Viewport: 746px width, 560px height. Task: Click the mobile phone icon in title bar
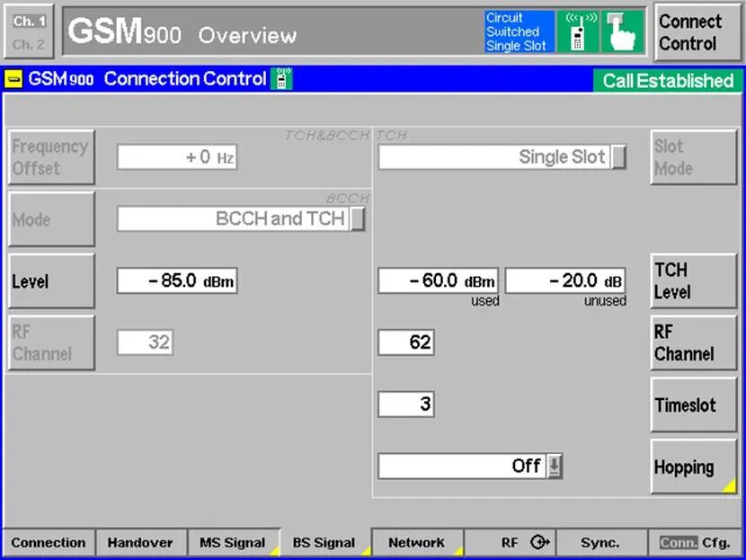pos(281,78)
